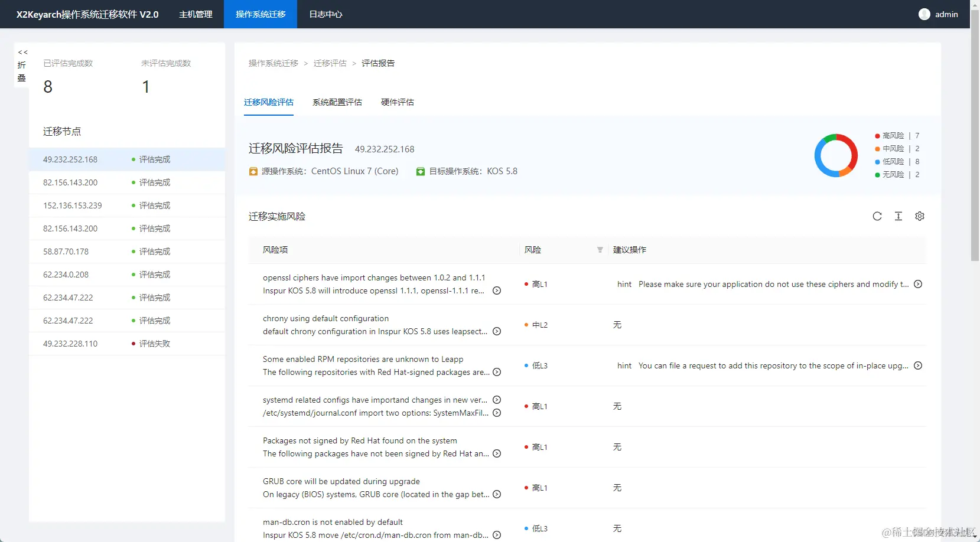Click 操作系统迁移 breadcrumb link
The width and height of the screenshot is (980, 542).
click(274, 63)
